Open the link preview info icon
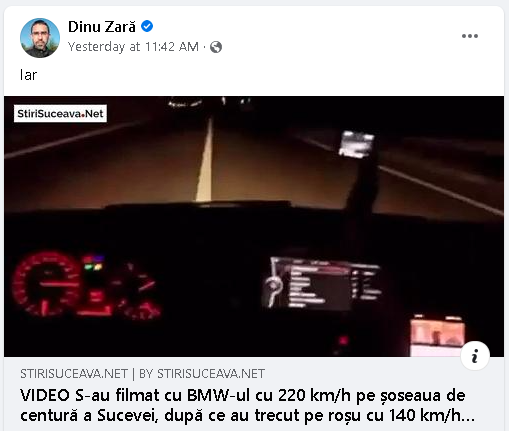Screen dimensions: 509x431 [475, 356]
